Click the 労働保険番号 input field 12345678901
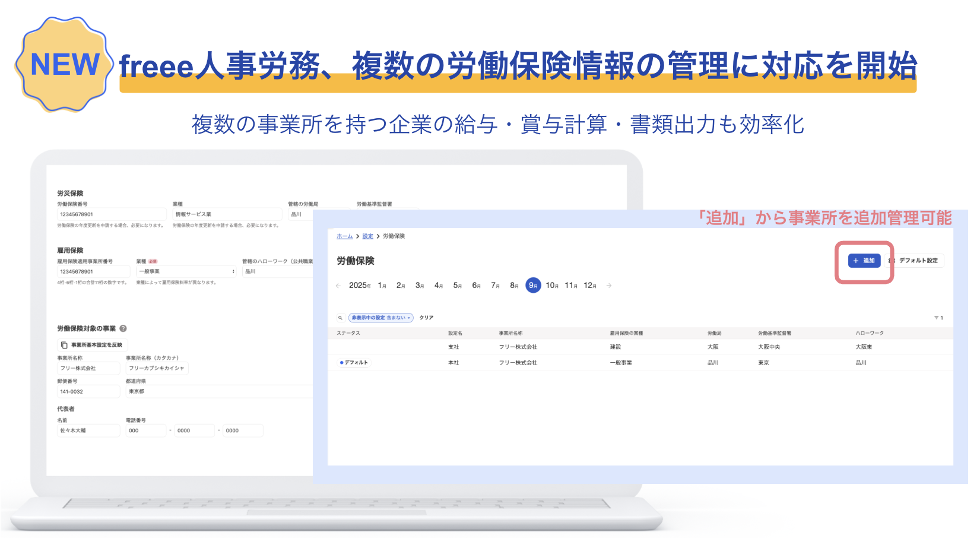 pyautogui.click(x=113, y=214)
